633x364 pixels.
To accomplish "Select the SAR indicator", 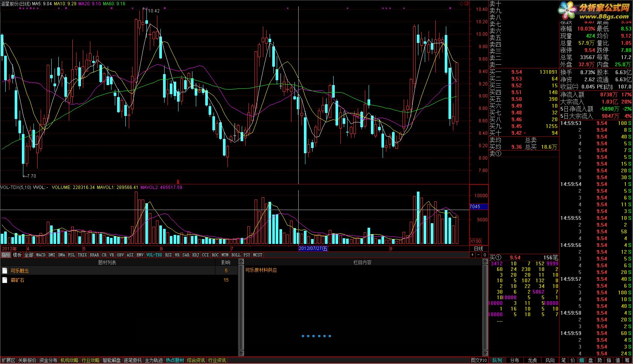I will pos(186,255).
